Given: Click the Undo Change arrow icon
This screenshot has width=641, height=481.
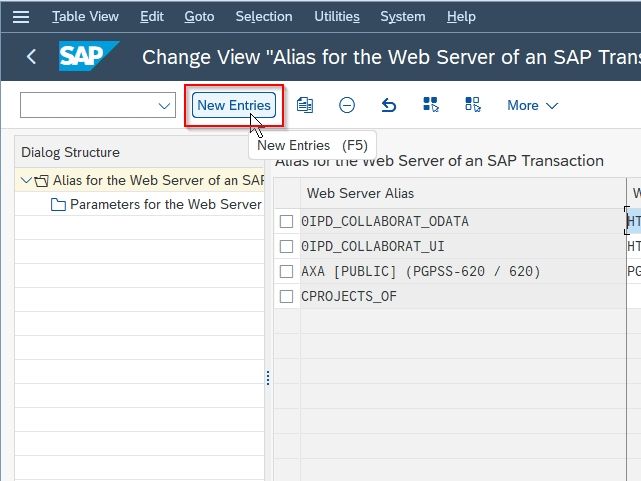Looking at the screenshot, I should coord(388,105).
